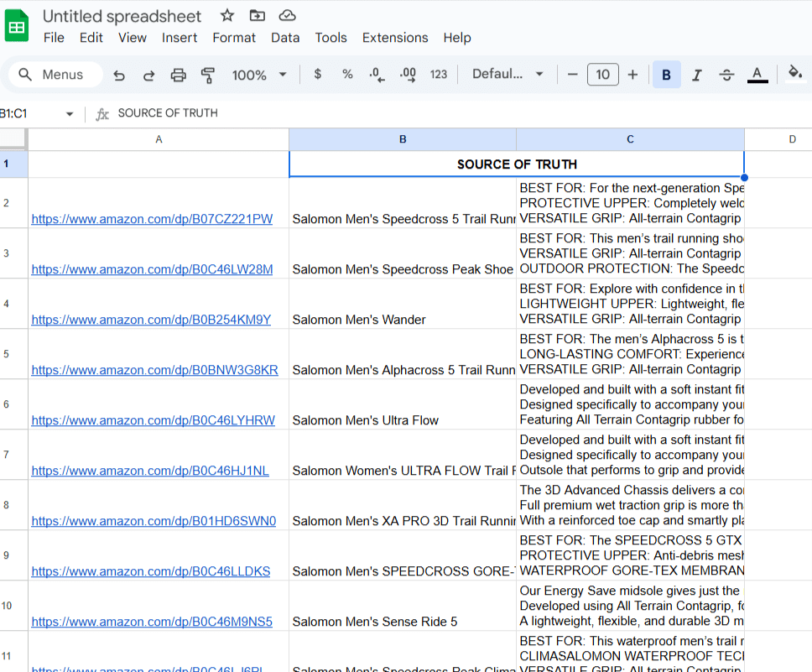Image resolution: width=812 pixels, height=672 pixels.
Task: Click the move to folder icon
Action: (257, 16)
